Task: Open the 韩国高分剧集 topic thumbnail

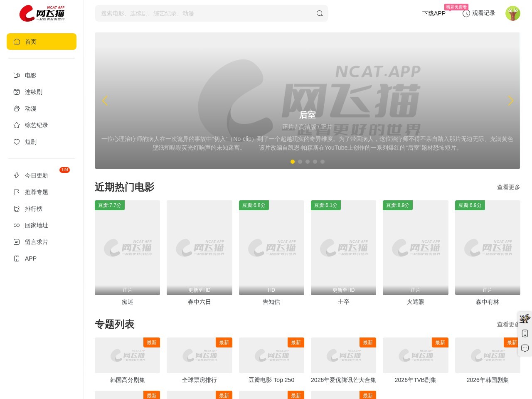Action: [127, 355]
